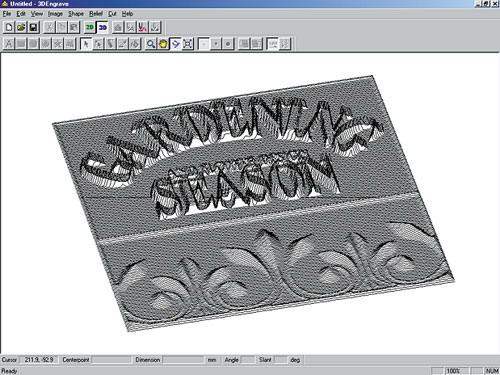Select the arrow pointer tool
The image size is (500, 375).
point(86,44)
